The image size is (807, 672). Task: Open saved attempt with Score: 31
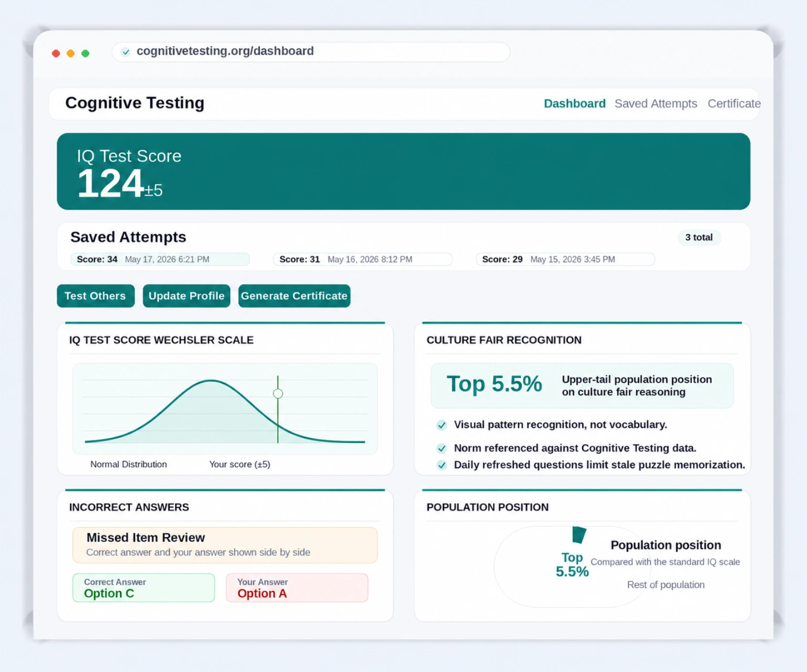coord(363,259)
